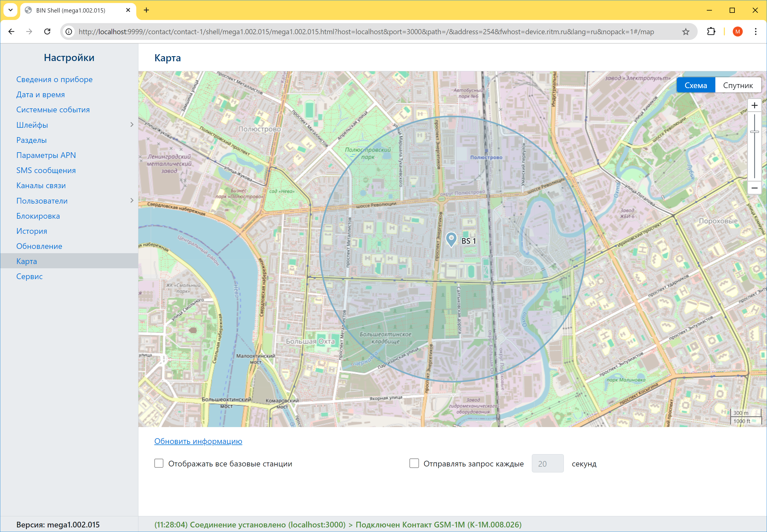This screenshot has height=532, width=767.
Task: Open the Системные события menu item
Action: pyautogui.click(x=53, y=110)
